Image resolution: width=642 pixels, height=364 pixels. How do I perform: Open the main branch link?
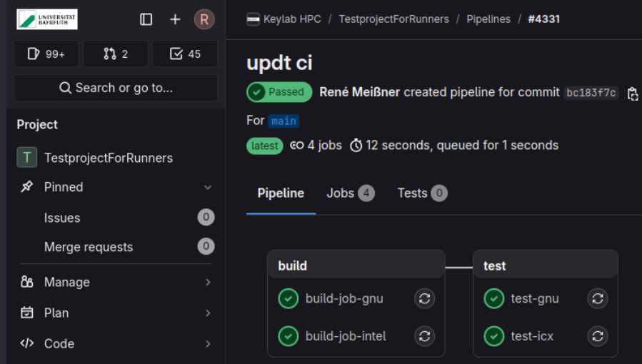(x=284, y=121)
